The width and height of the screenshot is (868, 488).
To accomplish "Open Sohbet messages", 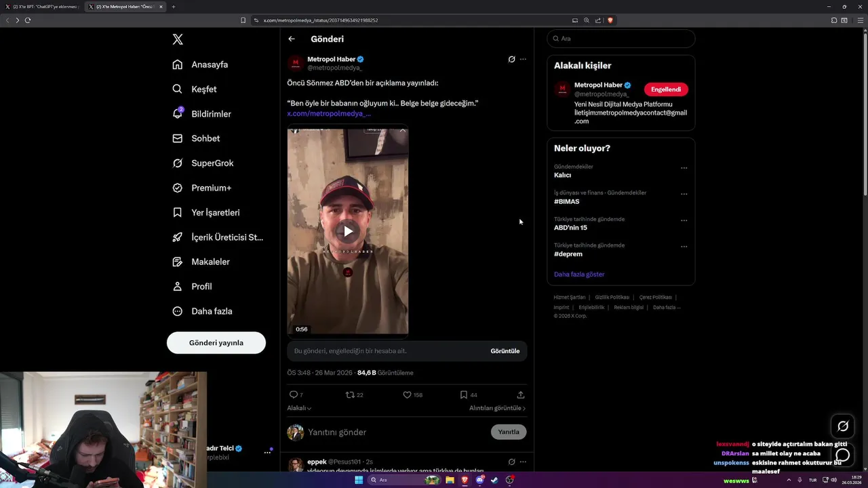I will [x=196, y=138].
